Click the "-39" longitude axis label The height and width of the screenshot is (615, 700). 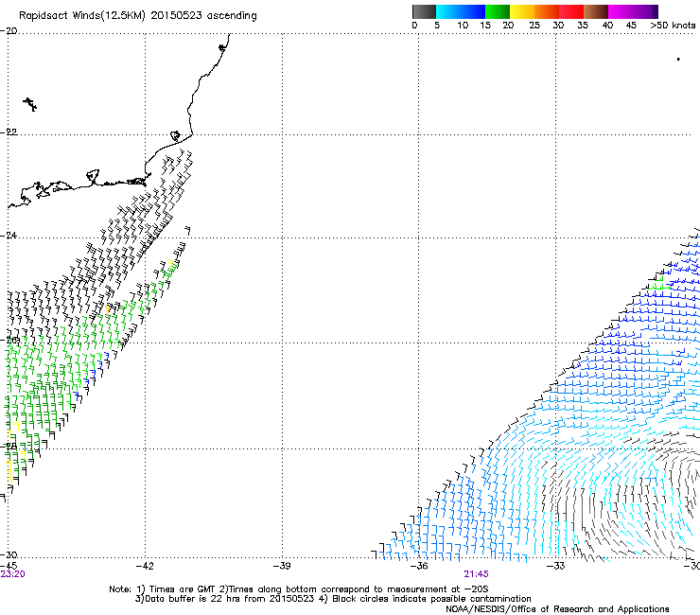click(282, 566)
